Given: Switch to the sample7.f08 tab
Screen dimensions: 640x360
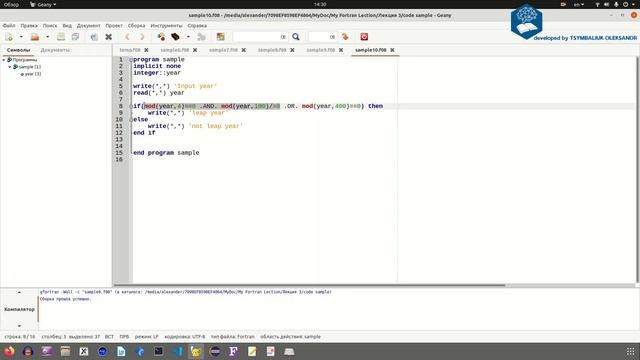Looking at the screenshot, I should 223,50.
